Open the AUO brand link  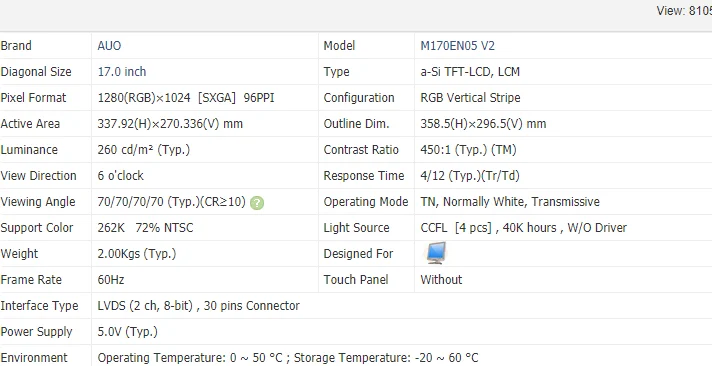pos(109,46)
